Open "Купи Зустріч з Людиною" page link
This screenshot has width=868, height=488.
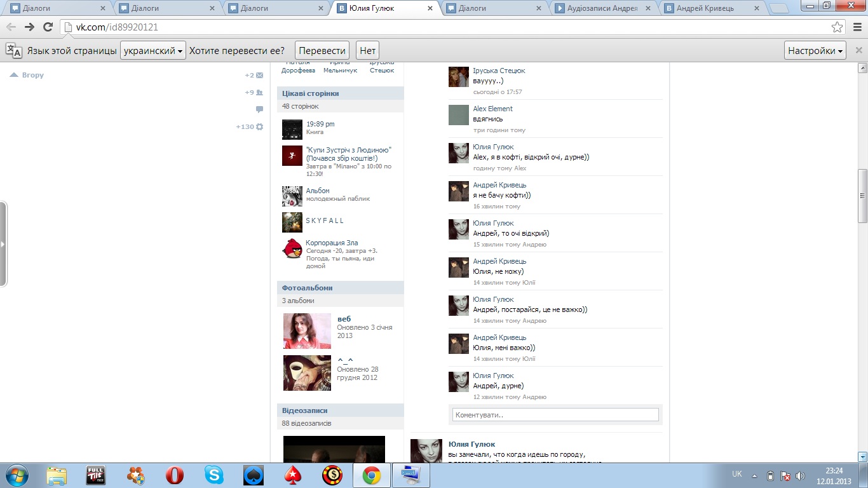[x=348, y=154]
